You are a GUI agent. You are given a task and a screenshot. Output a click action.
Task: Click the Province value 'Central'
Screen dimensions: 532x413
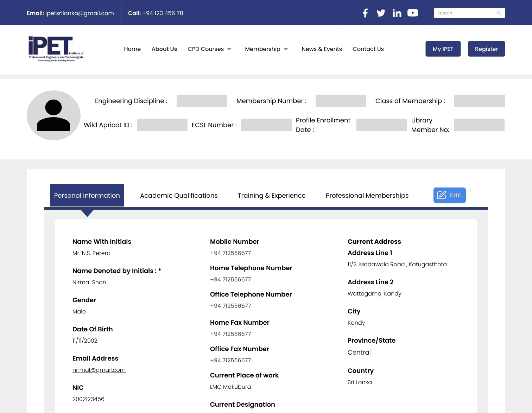(x=359, y=352)
